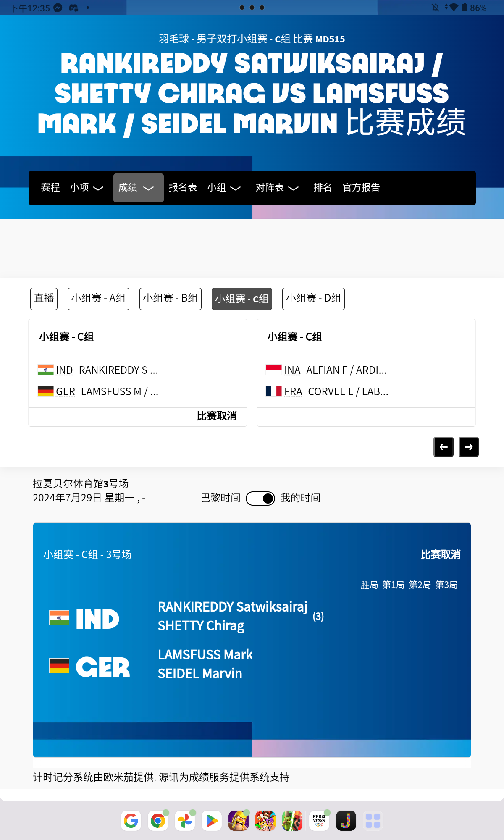Tap the France flag in match list
This screenshot has width=504, height=840.
[274, 391]
